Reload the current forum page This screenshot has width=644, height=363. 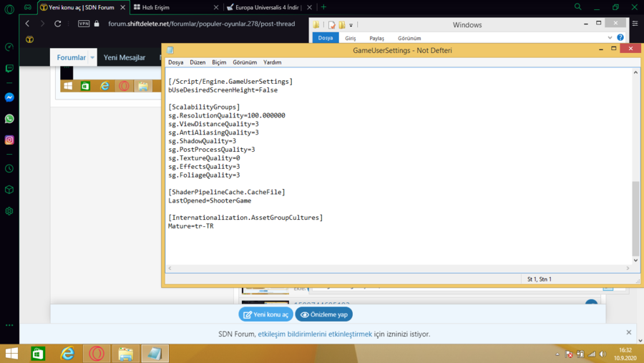(x=58, y=24)
